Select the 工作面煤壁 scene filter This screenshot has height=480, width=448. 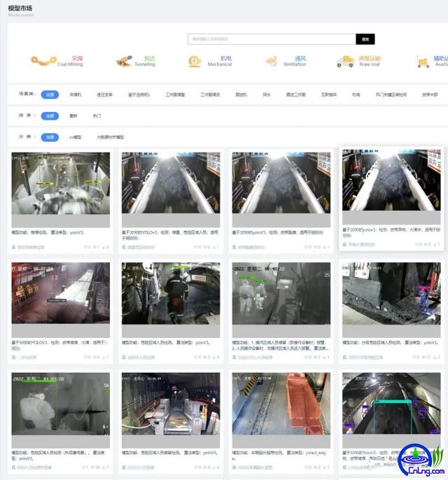click(x=175, y=94)
